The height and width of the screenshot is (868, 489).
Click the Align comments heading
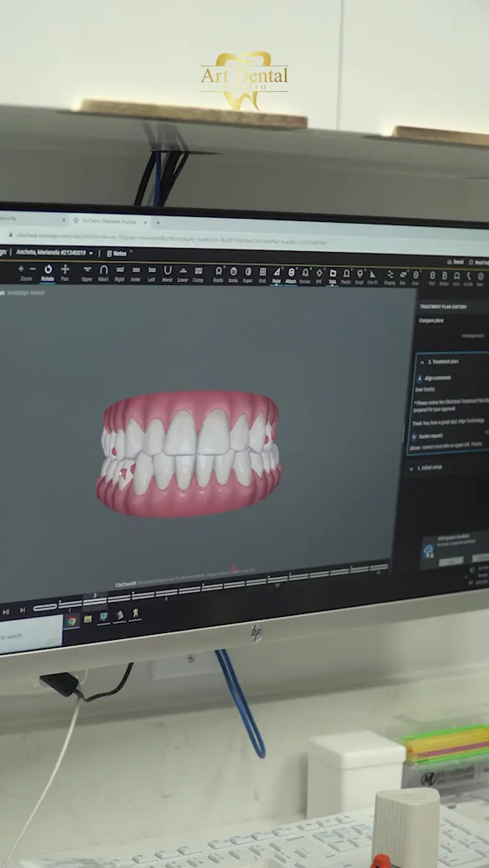click(437, 378)
